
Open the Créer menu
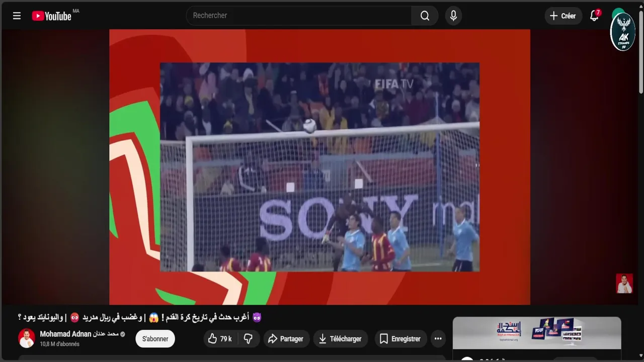[x=563, y=16]
